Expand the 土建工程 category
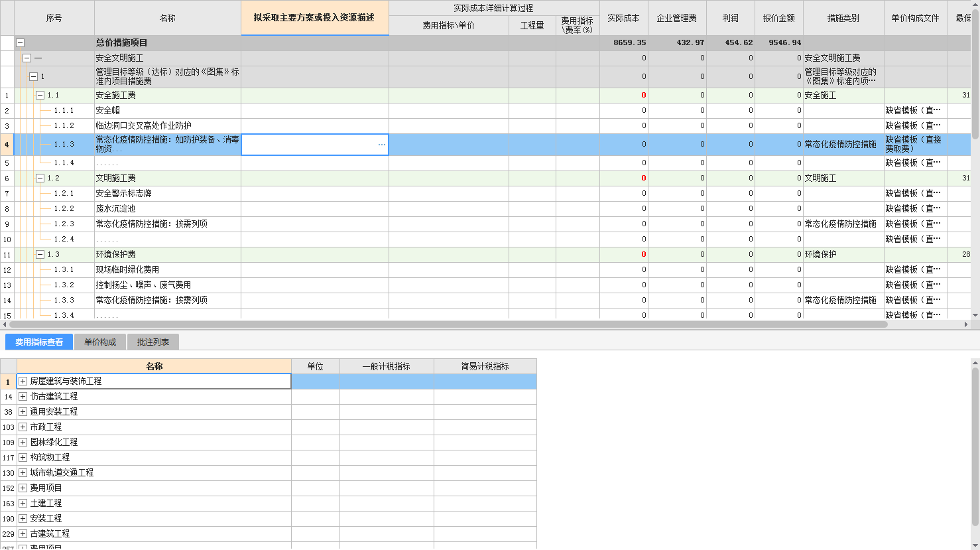The width and height of the screenshot is (980, 550). point(23,504)
